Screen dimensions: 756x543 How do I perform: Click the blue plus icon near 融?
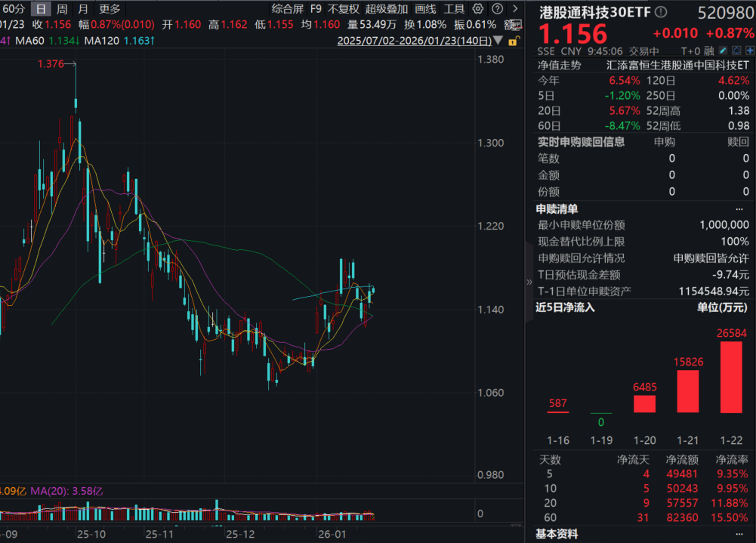click(750, 49)
